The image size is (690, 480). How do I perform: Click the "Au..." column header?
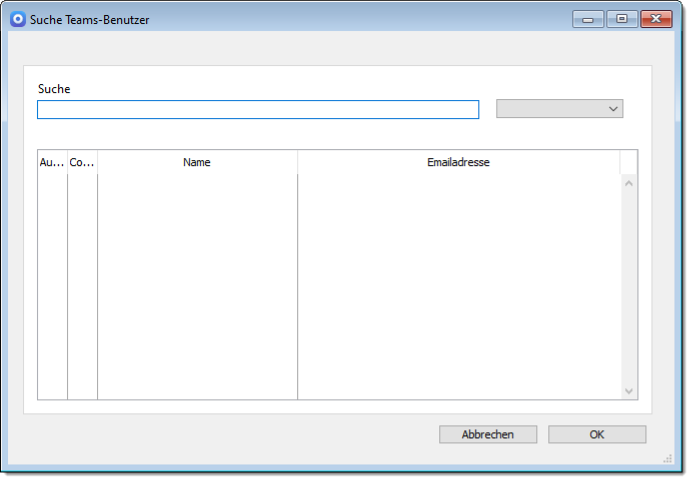[x=52, y=162]
